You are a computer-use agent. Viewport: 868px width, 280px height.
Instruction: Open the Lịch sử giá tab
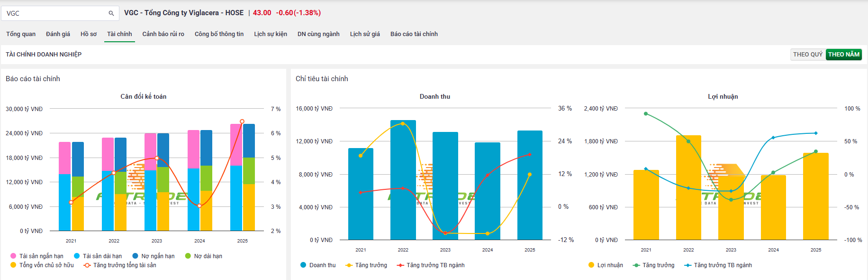pyautogui.click(x=365, y=34)
